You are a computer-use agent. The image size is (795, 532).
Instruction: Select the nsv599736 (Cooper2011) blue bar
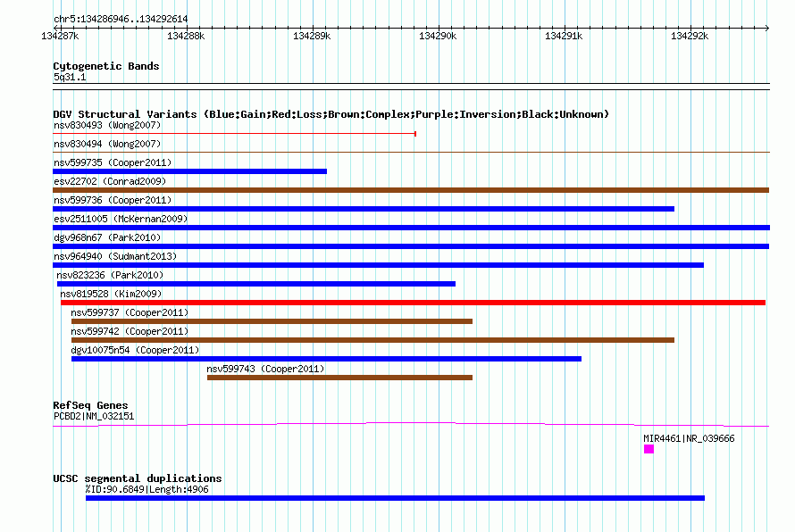pos(364,209)
